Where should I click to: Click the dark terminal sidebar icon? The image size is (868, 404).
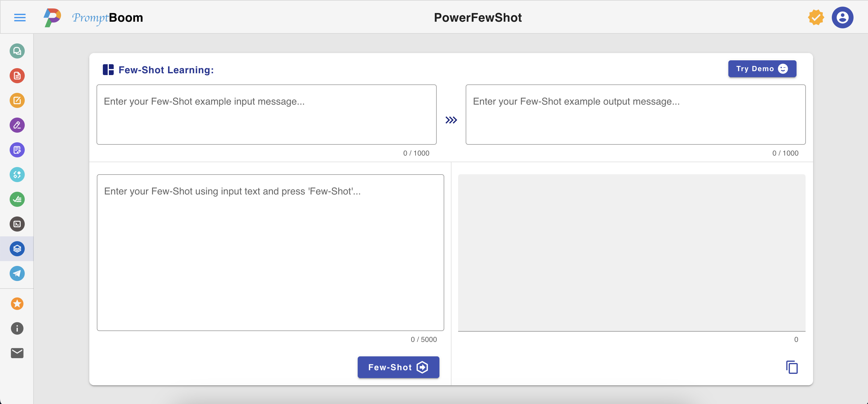(x=17, y=224)
